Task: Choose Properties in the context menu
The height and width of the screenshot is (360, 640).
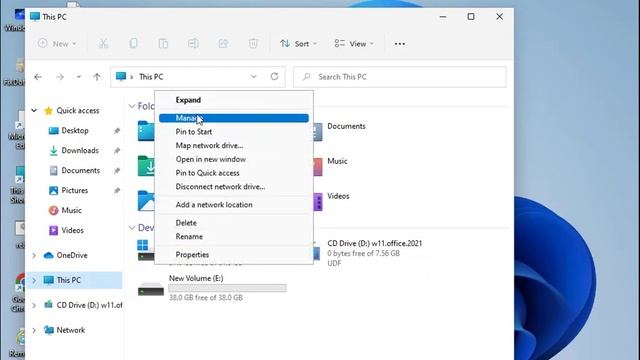Action: coord(233,255)
